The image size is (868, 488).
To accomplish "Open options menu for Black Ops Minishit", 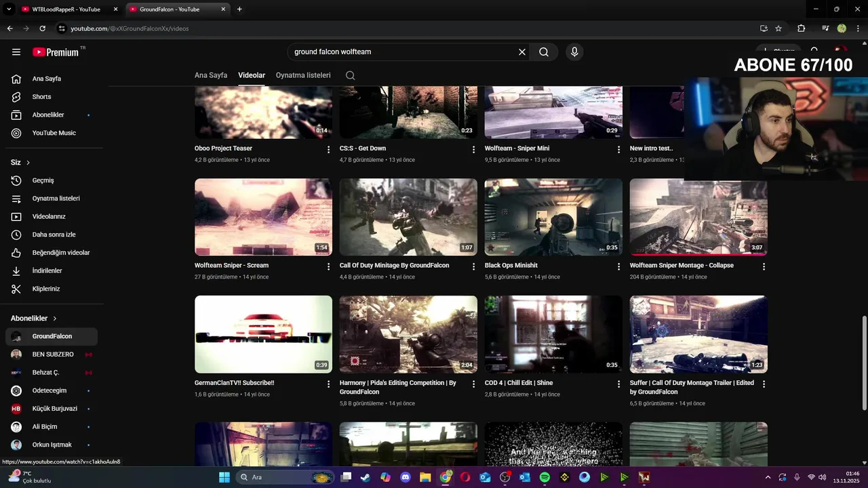I will tap(619, 266).
